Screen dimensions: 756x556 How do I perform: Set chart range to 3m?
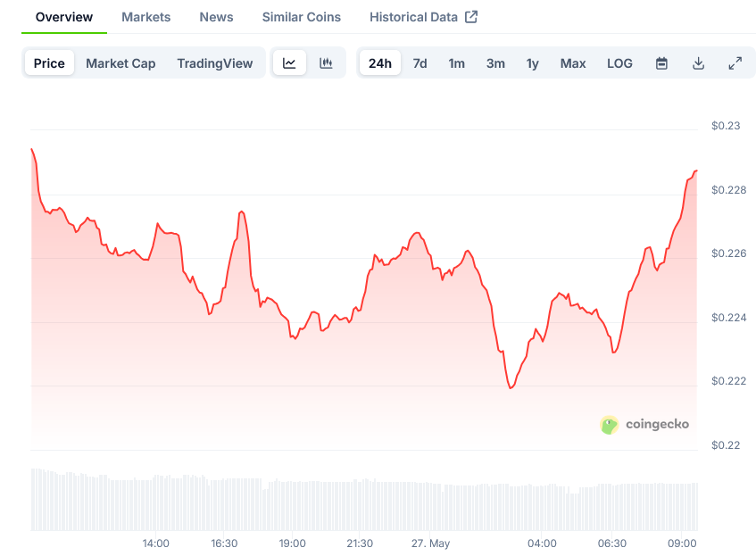[x=495, y=63]
